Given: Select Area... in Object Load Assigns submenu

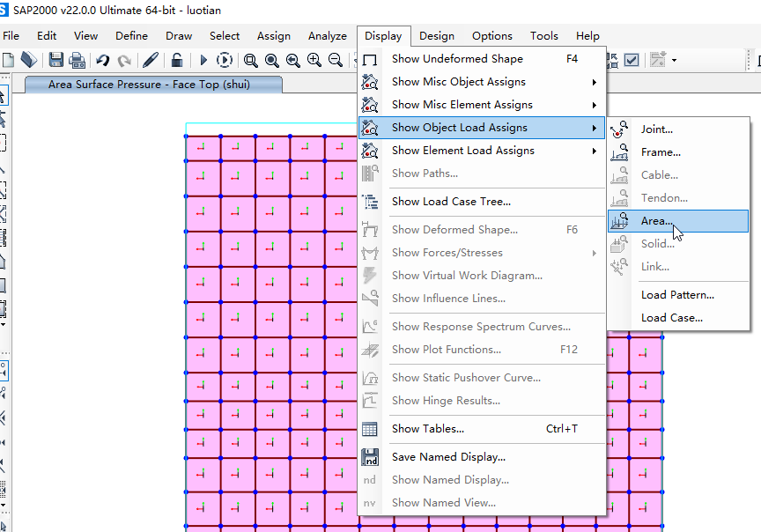Looking at the screenshot, I should pos(656,221).
